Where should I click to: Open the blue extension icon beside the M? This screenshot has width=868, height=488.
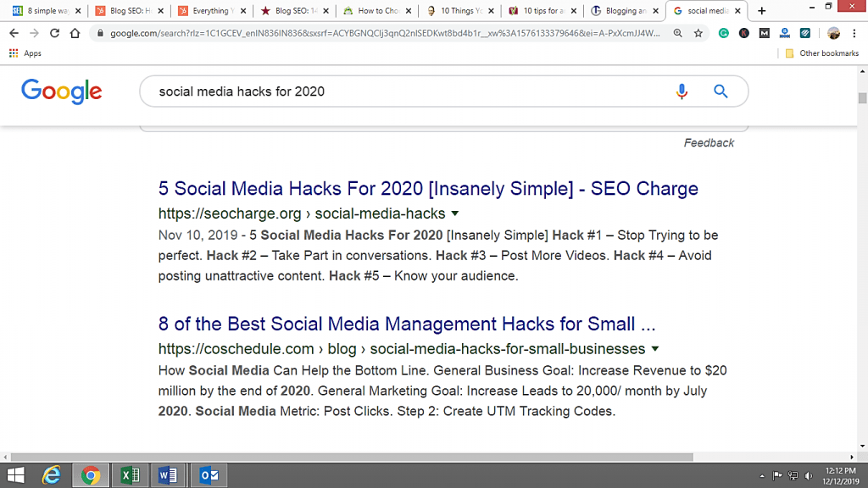(785, 33)
